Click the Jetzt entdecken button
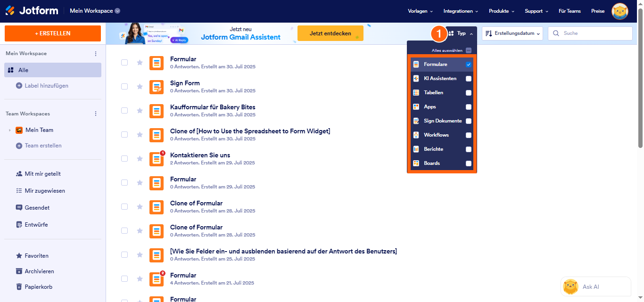Viewport: 644px width, 302px height. (330, 33)
